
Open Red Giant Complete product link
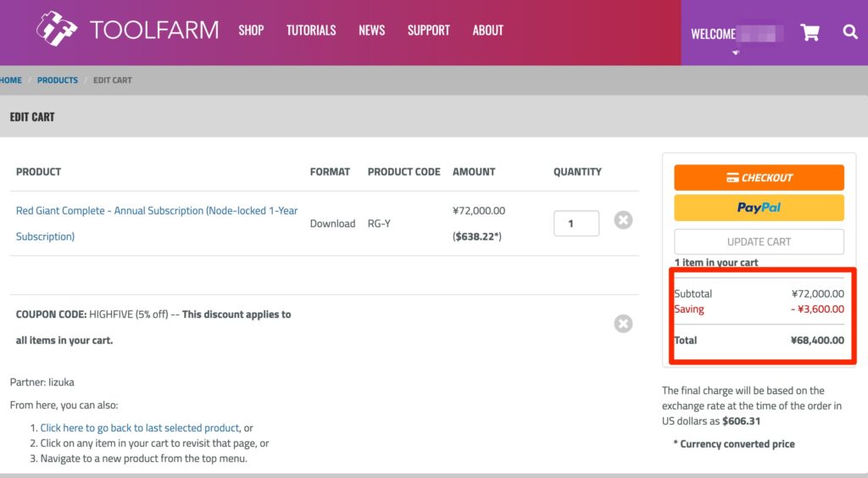[x=157, y=224]
